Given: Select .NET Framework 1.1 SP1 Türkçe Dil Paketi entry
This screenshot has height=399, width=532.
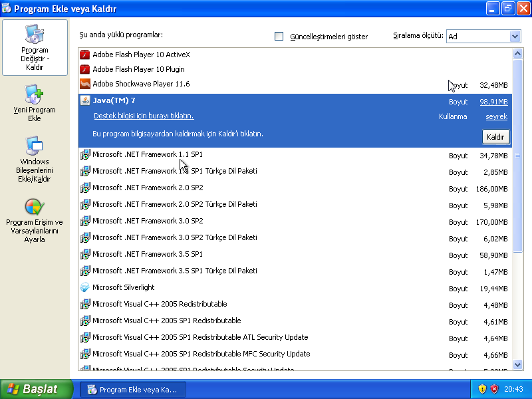Looking at the screenshot, I should tap(295, 172).
